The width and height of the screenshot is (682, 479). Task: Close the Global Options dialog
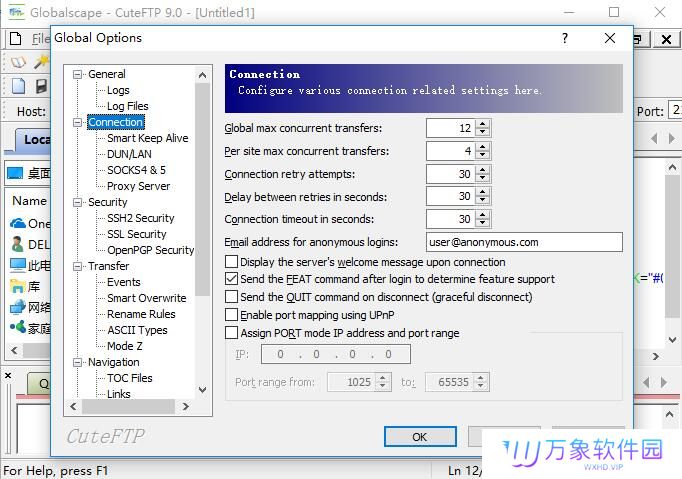[x=610, y=38]
